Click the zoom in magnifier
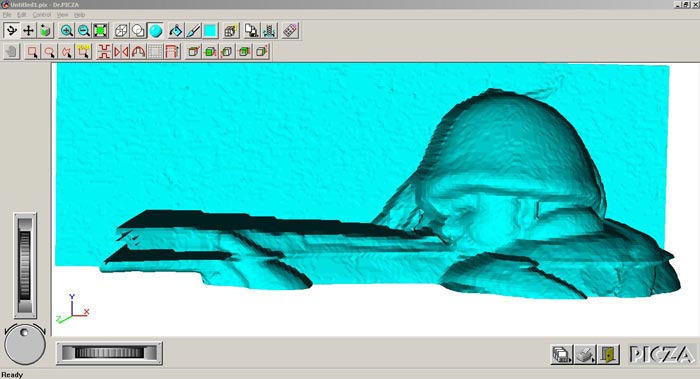700x379 pixels. coord(67,30)
